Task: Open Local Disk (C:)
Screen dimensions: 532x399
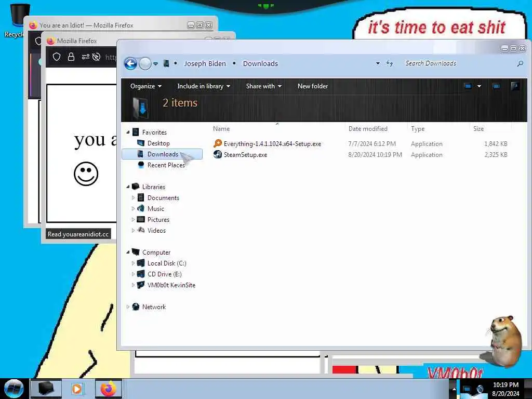Action: [167, 263]
